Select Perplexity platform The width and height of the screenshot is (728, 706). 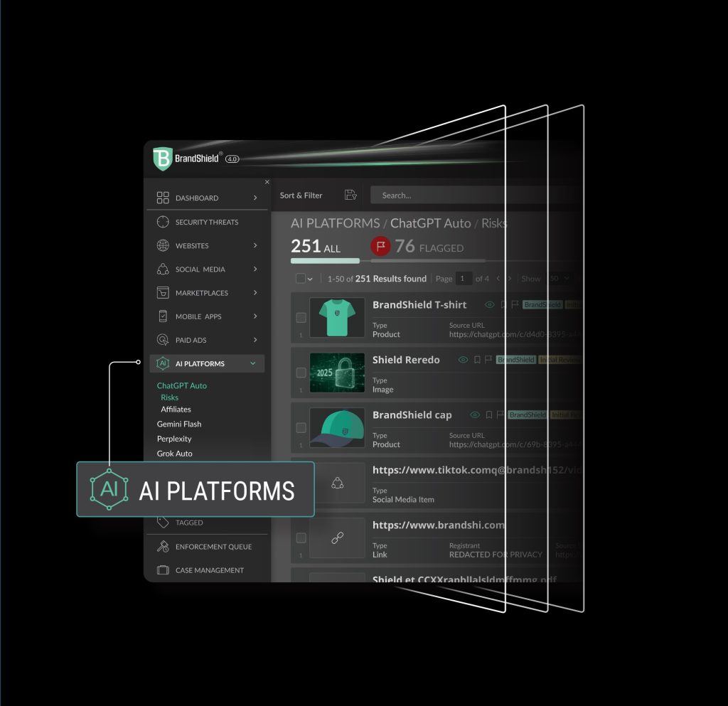click(174, 439)
